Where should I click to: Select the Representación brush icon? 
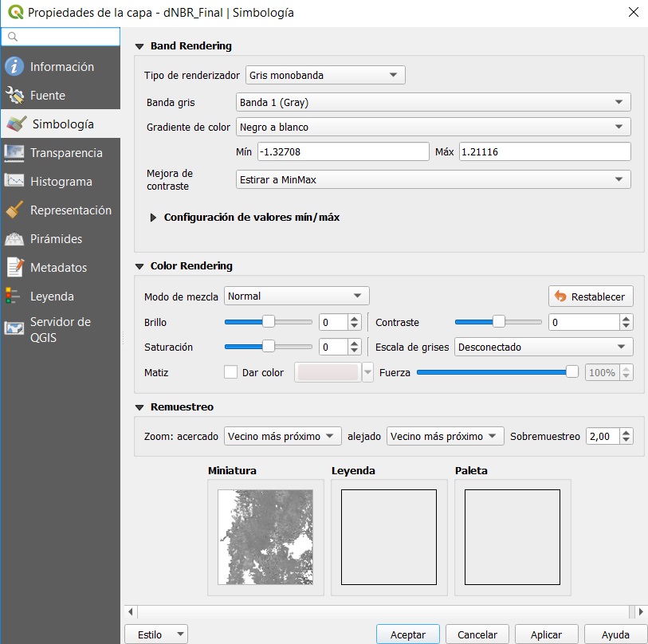pos(14,210)
